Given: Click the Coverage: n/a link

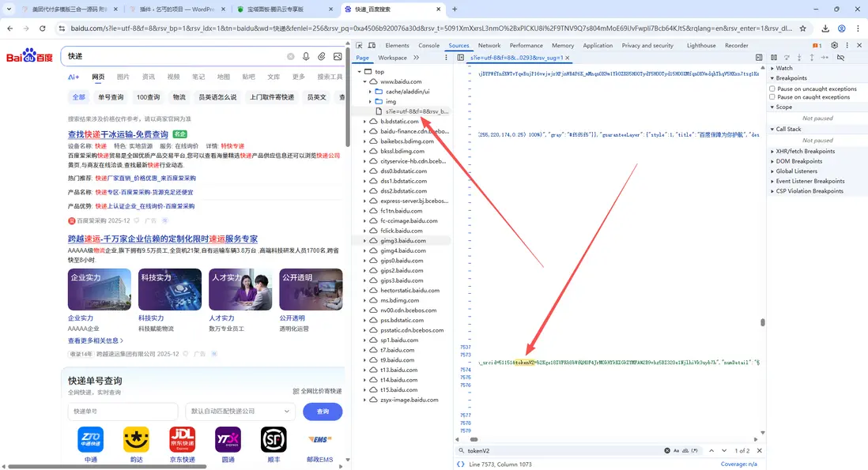Looking at the screenshot, I should (x=738, y=464).
